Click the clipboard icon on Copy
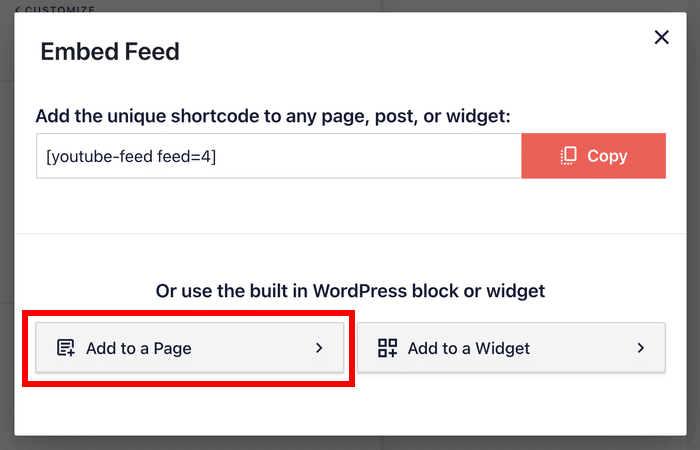 point(569,155)
